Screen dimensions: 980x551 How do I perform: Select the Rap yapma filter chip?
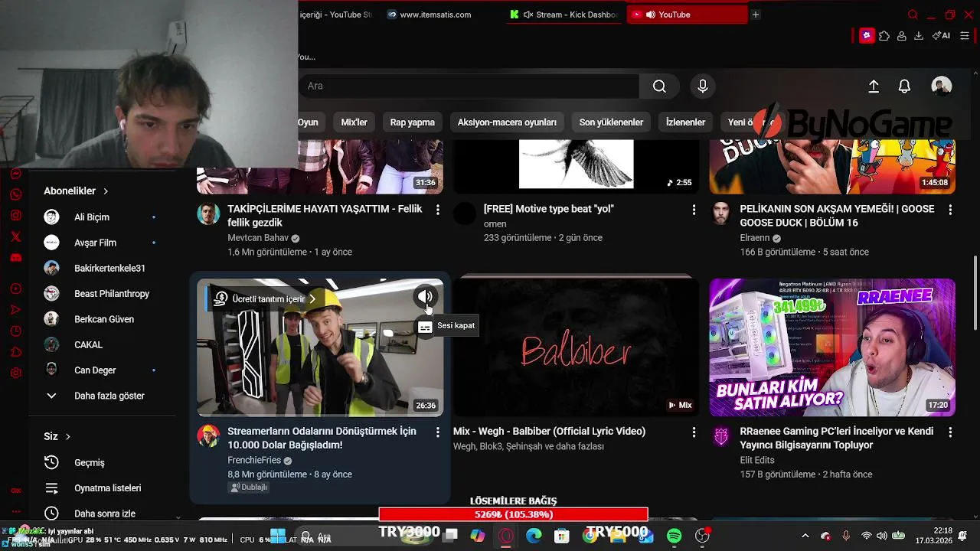(413, 122)
